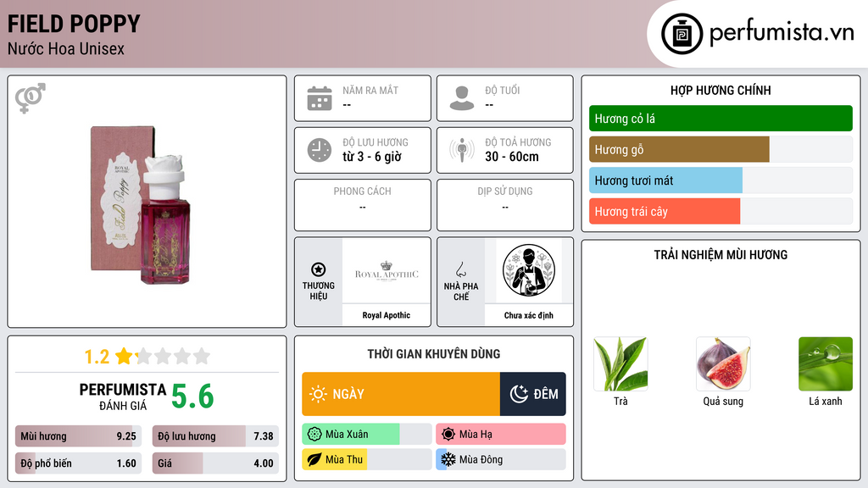Select the Lá xanh green leaf image
Viewport: 868px width, 488px height.
coord(826,364)
